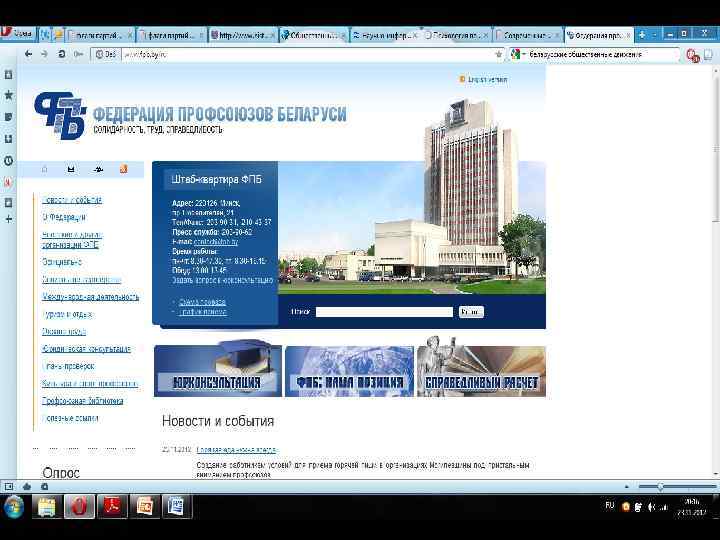
Task: Open Юридическая консультация link
Action: pos(86,349)
